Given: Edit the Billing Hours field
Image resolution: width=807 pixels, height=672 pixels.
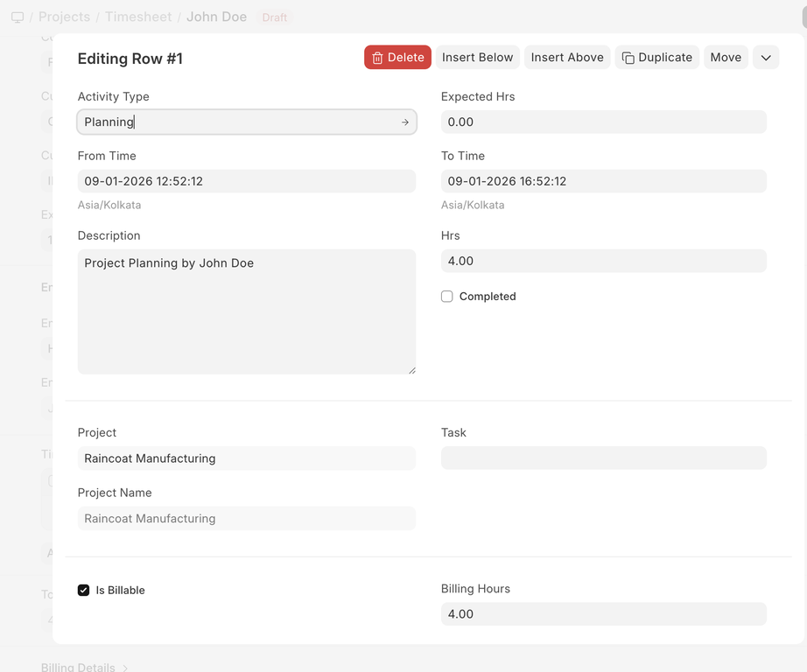Looking at the screenshot, I should coord(603,614).
